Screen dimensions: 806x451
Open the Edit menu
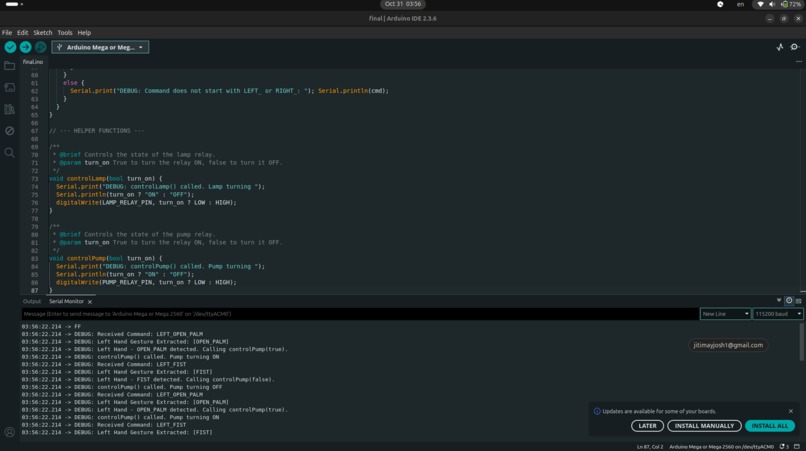(x=23, y=32)
